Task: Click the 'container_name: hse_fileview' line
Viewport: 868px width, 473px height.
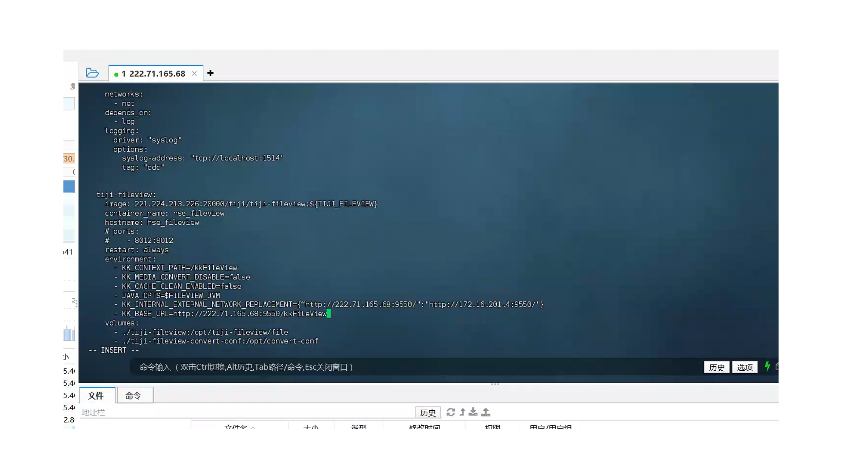Action: [x=165, y=213]
